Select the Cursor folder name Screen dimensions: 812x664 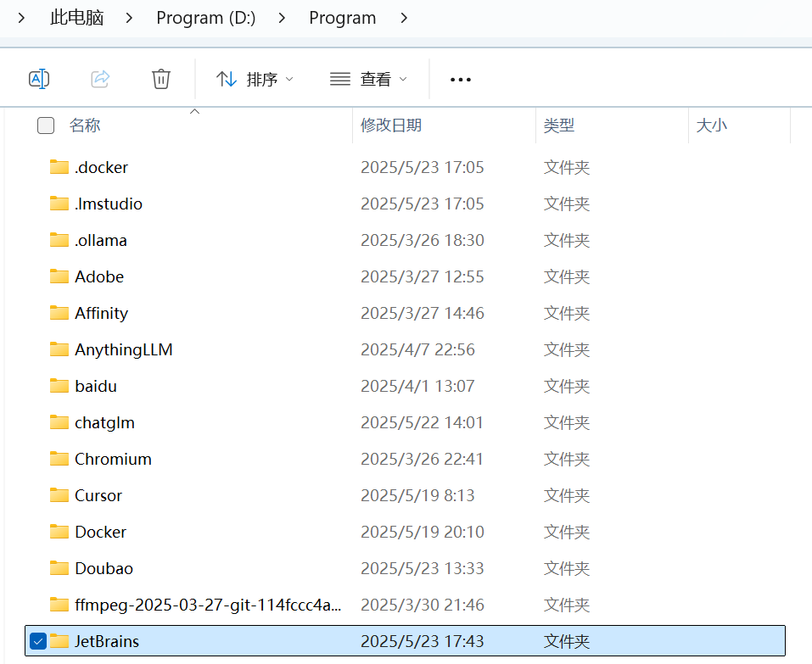[x=98, y=495]
